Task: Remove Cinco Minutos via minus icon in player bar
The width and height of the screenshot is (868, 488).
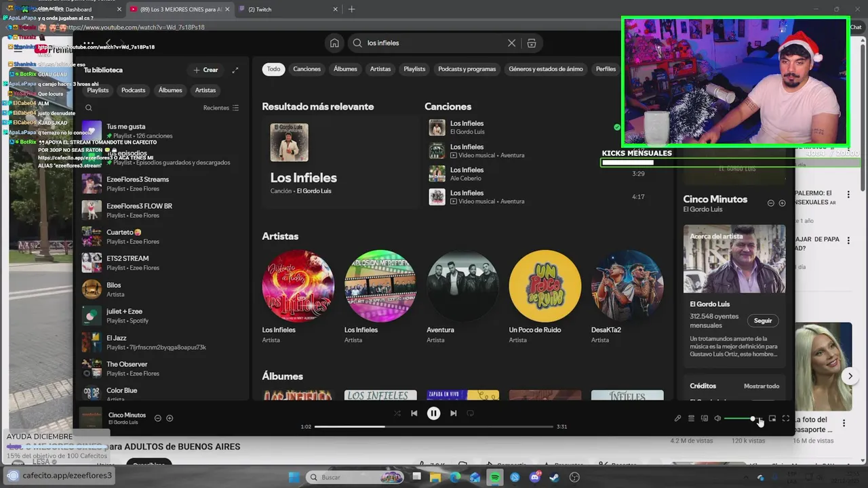Action: 158,418
